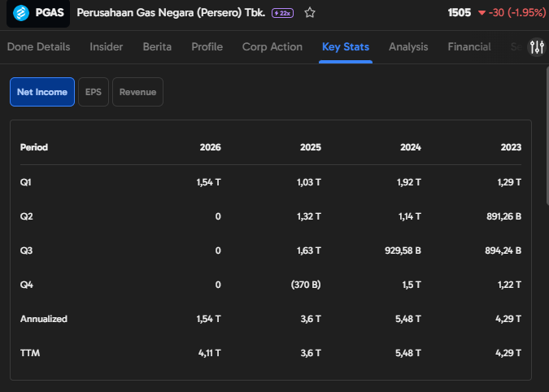549x392 pixels.
Task: Click the Q2 row label
Action: 26,216
